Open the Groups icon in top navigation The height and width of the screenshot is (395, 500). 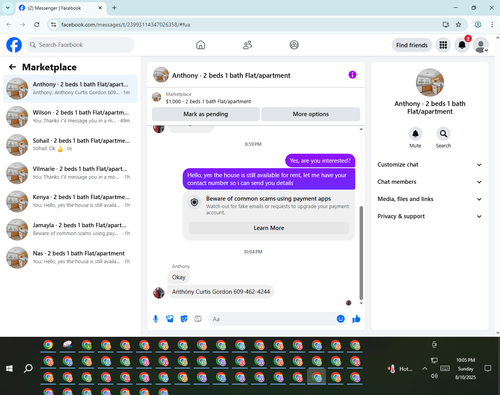click(x=294, y=45)
